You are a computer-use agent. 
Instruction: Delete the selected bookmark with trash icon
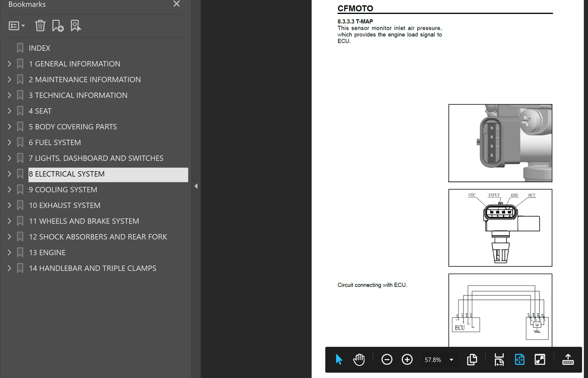tap(40, 26)
